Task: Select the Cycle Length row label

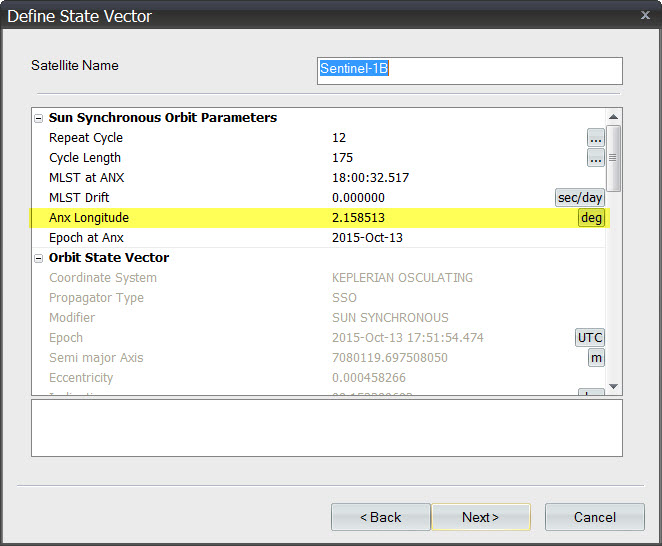Action: pyautogui.click(x=85, y=158)
